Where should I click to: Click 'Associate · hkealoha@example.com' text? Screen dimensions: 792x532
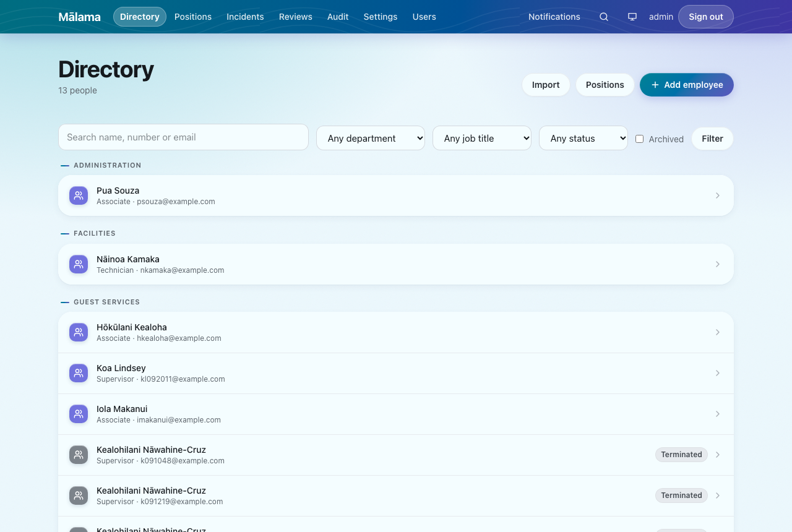click(x=159, y=338)
